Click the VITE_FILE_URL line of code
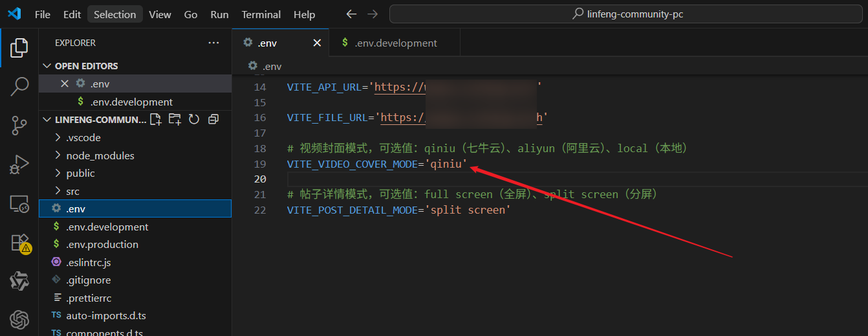Screen dimensions: 868x336 (417, 117)
